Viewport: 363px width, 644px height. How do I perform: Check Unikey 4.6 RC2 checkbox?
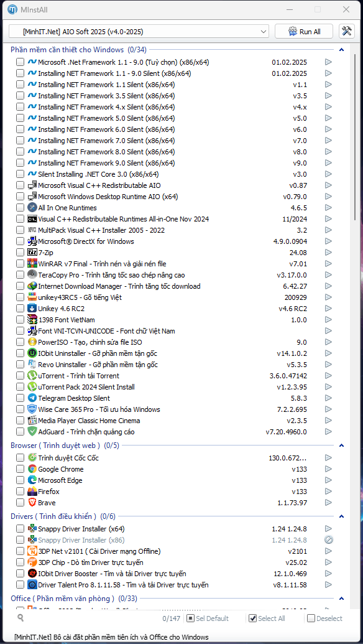pyautogui.click(x=20, y=309)
